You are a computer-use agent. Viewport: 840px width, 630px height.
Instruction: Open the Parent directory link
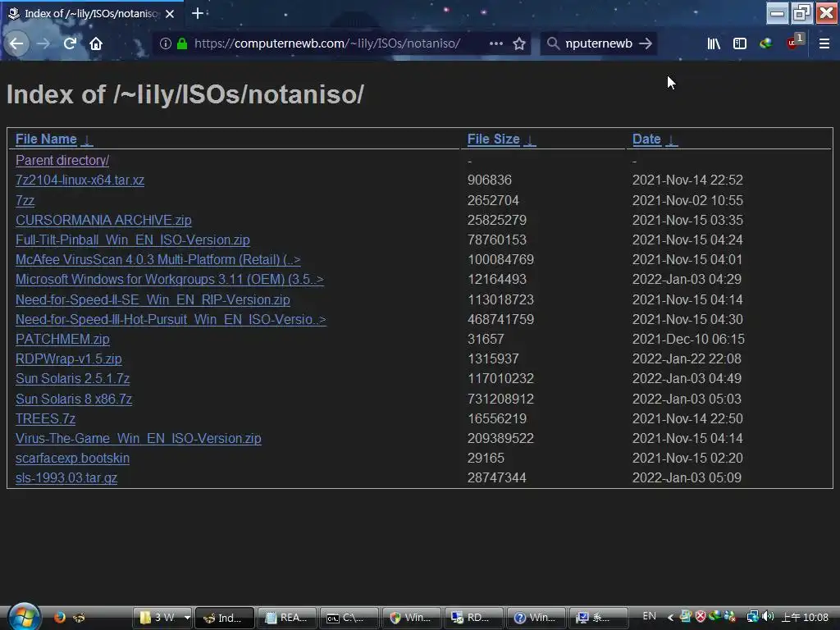[x=62, y=160]
